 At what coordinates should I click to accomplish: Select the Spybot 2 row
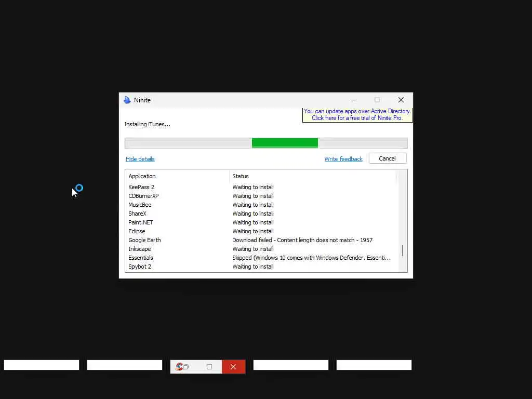coord(262,267)
